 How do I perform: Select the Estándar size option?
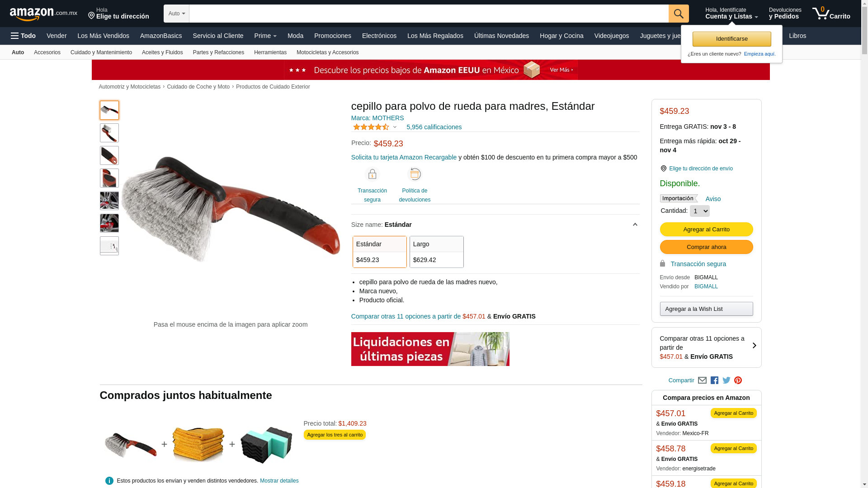click(x=380, y=252)
